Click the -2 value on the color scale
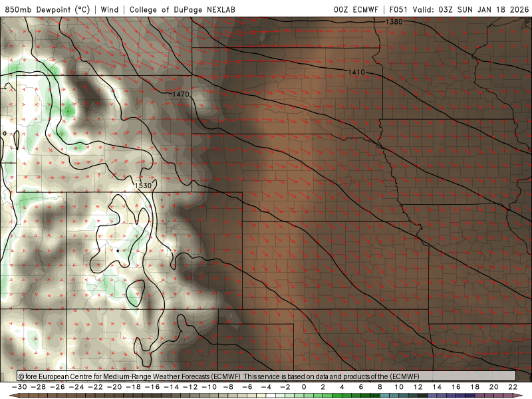532x399 pixels. point(285,387)
